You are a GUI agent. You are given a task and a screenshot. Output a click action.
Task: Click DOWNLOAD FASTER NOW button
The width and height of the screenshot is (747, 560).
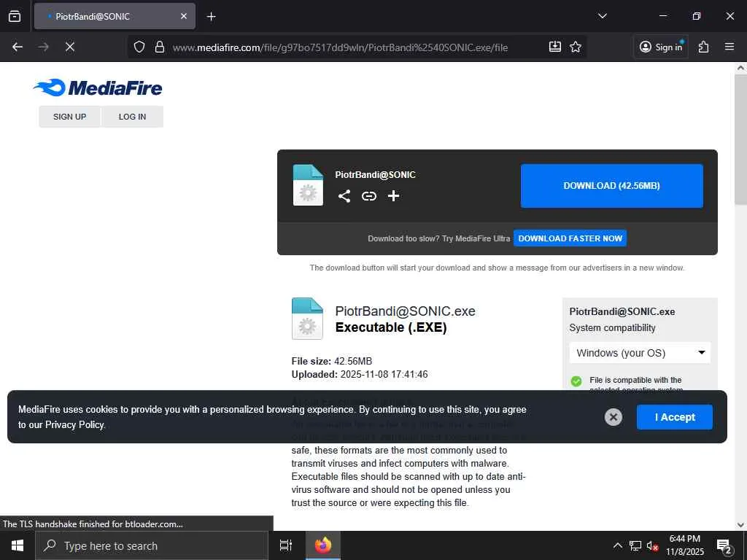(570, 238)
